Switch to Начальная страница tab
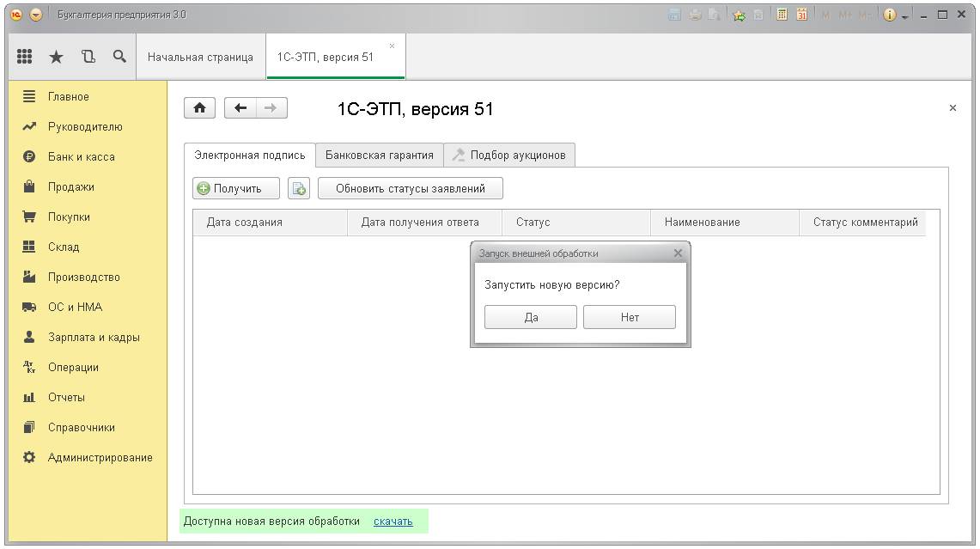The width and height of the screenshot is (980, 549). 200,57
